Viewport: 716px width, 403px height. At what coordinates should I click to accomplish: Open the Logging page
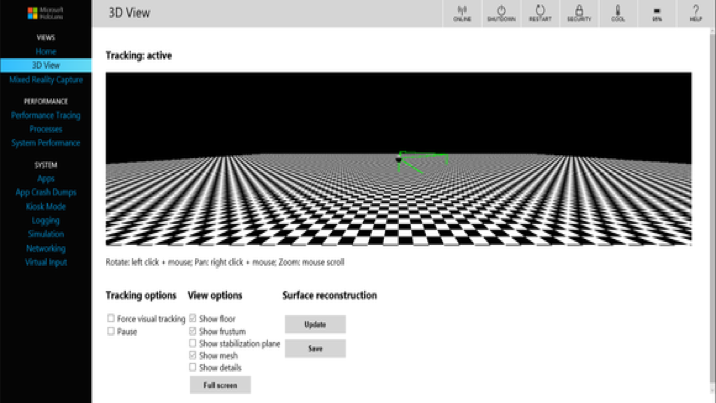pos(46,220)
